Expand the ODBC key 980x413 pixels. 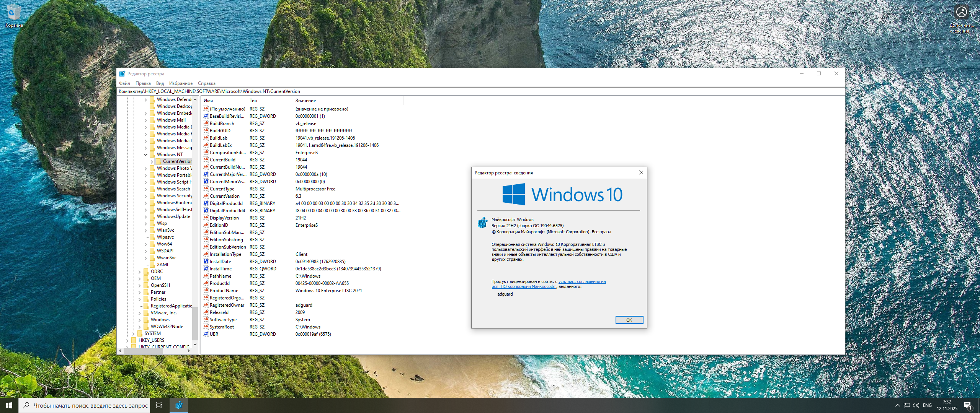[x=140, y=272]
